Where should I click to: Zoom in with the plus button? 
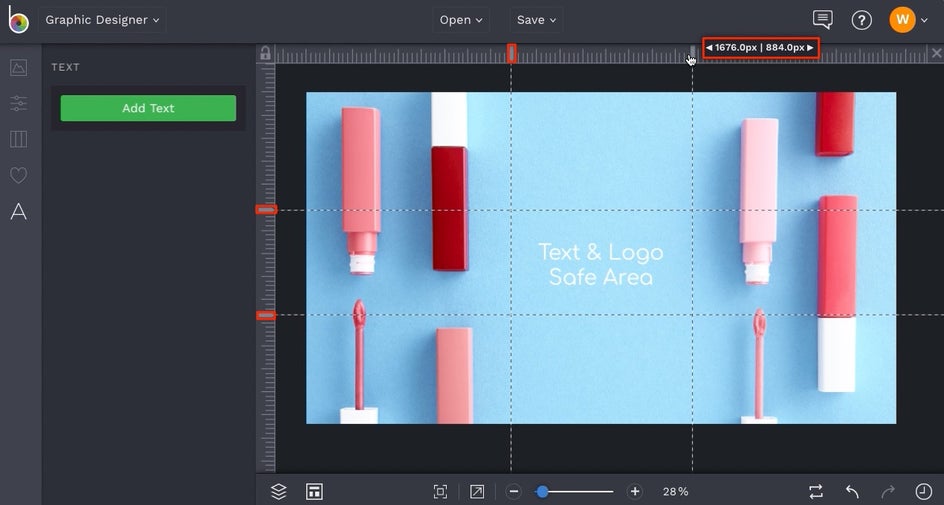635,492
